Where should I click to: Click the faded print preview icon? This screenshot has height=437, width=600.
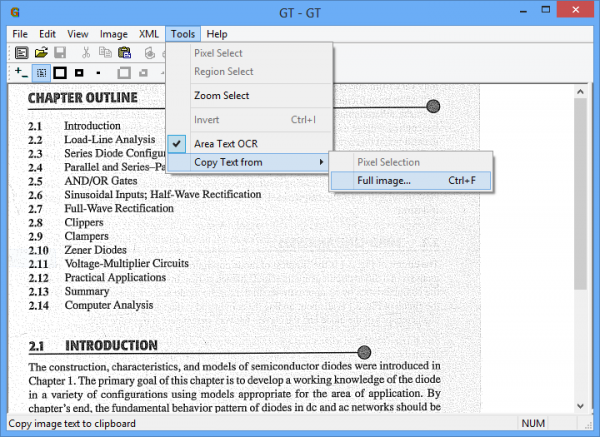150,53
